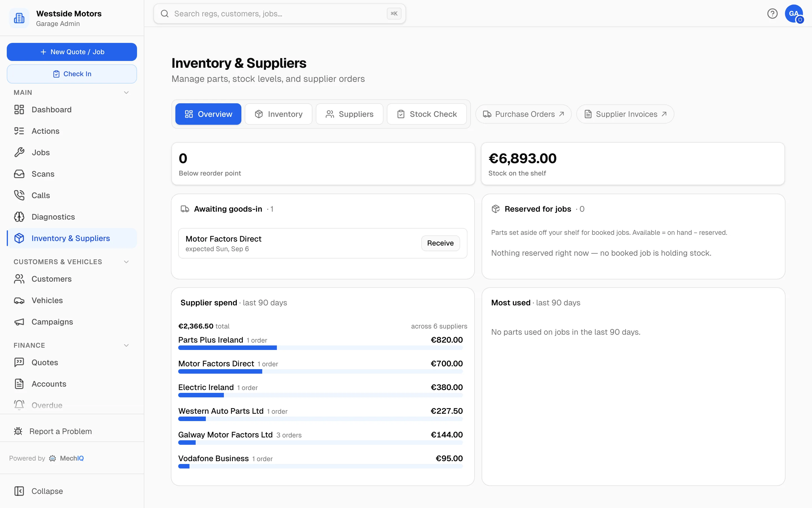The image size is (812, 508).
Task: Click Report a Problem
Action: click(x=72, y=431)
